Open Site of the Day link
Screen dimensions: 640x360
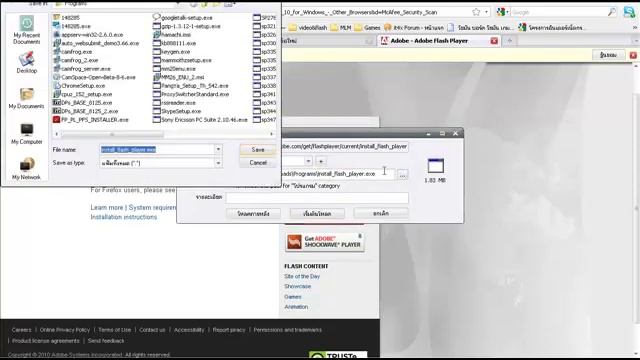302,276
